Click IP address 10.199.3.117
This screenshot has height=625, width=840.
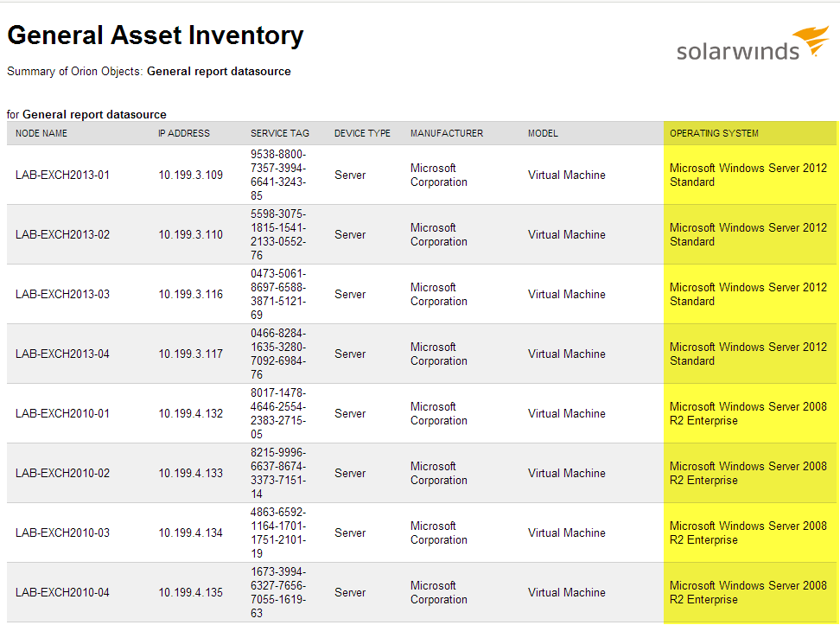click(x=190, y=354)
